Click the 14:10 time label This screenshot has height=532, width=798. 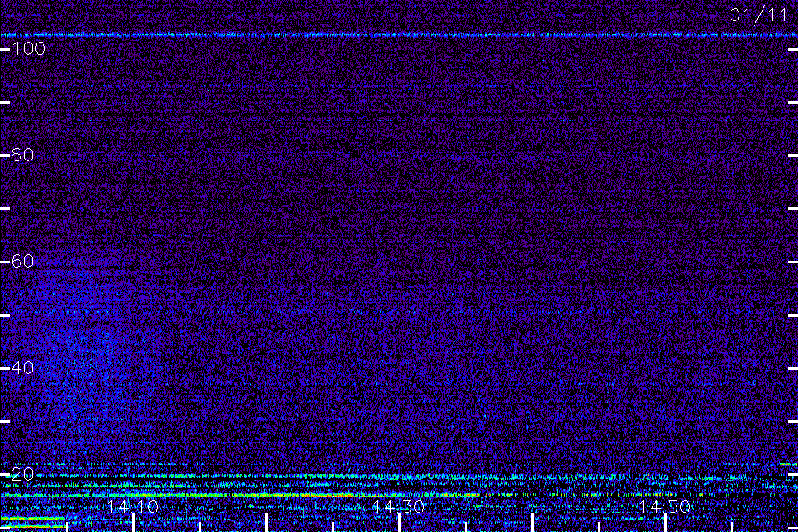tap(133, 507)
